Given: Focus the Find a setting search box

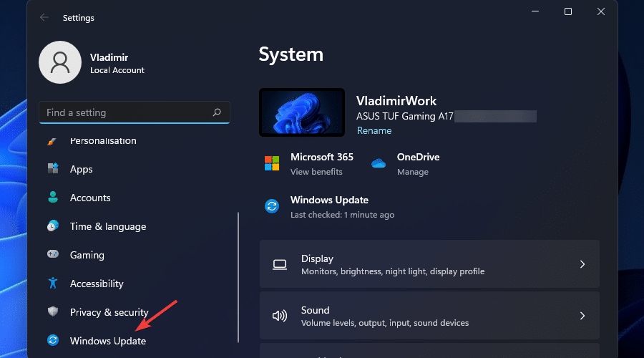Looking at the screenshot, I should tap(135, 112).
